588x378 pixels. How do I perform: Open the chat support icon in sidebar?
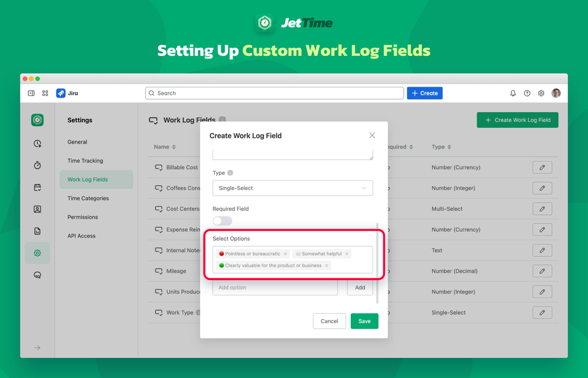[37, 275]
